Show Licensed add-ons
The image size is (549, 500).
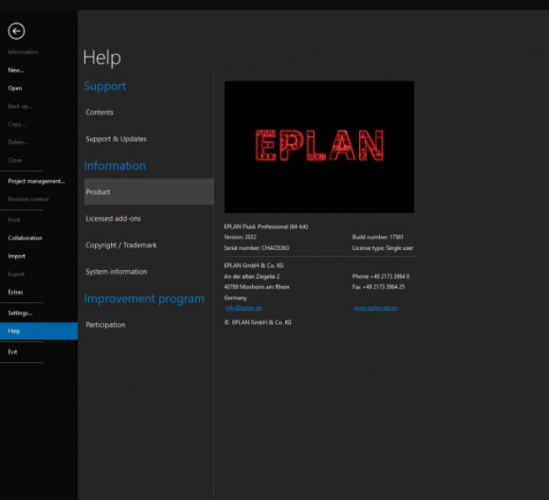point(113,218)
